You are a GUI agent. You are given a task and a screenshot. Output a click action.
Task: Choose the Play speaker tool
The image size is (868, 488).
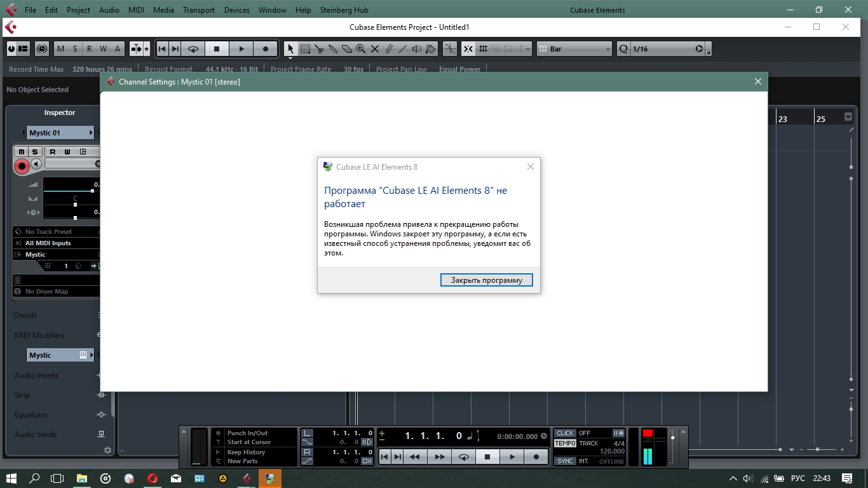[x=417, y=49]
